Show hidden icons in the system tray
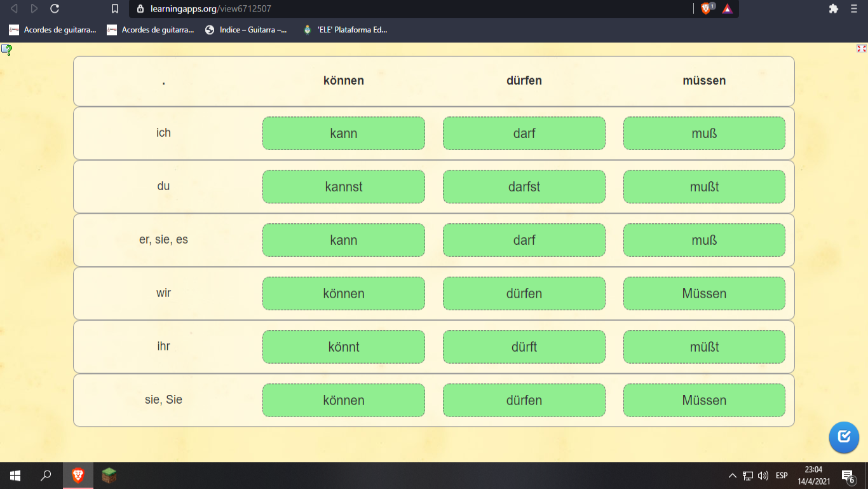 733,476
